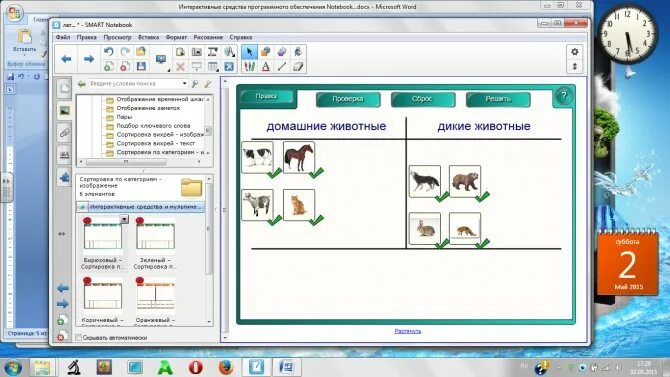Viewport: 670px width, 377px height.
Task: Click the paste clipboard icon
Action: point(180,52)
